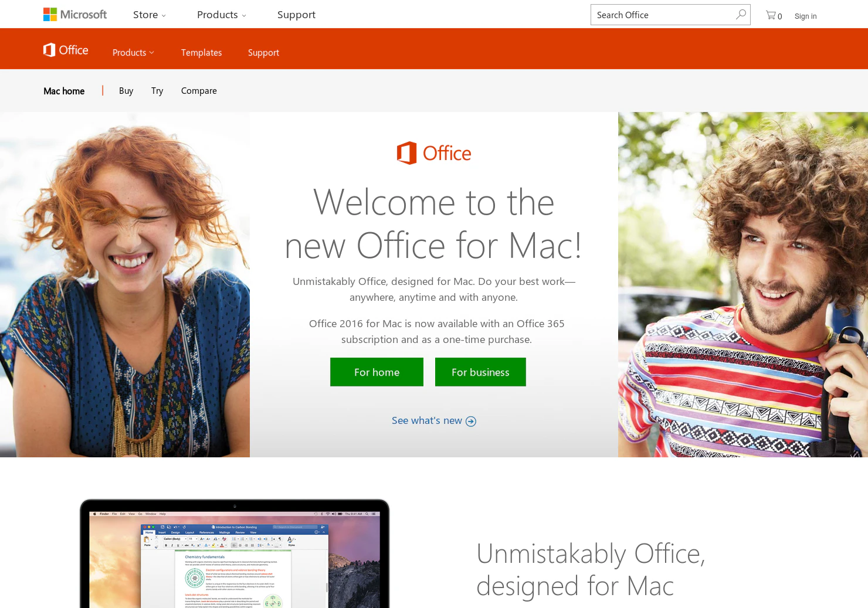Expand the Microsoft Products dropdown in the top bar

(222, 15)
